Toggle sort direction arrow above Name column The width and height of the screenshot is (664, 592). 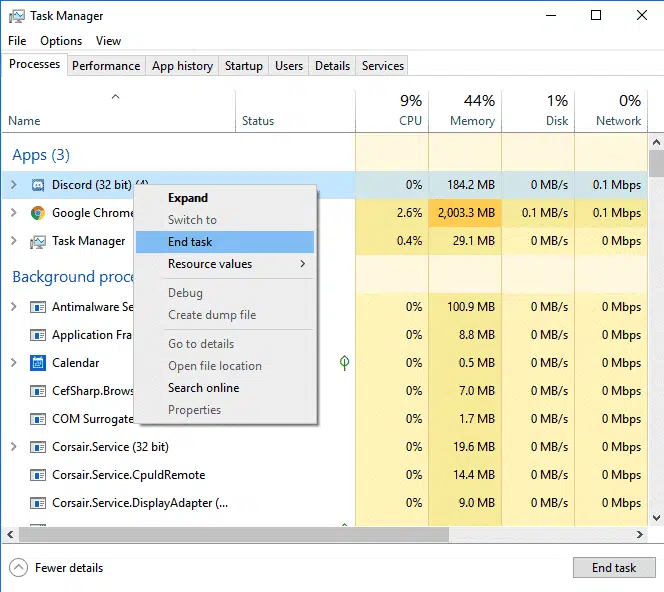115,97
